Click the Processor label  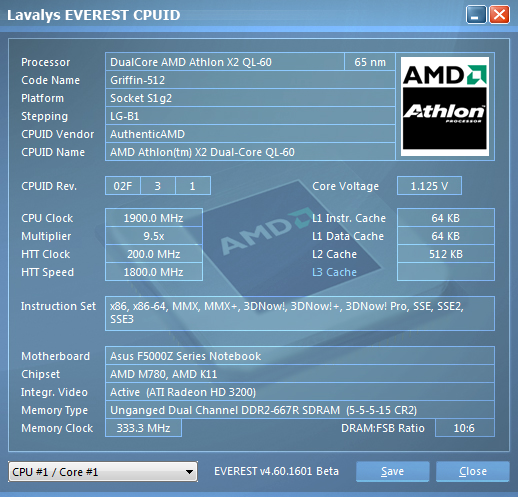point(46,62)
